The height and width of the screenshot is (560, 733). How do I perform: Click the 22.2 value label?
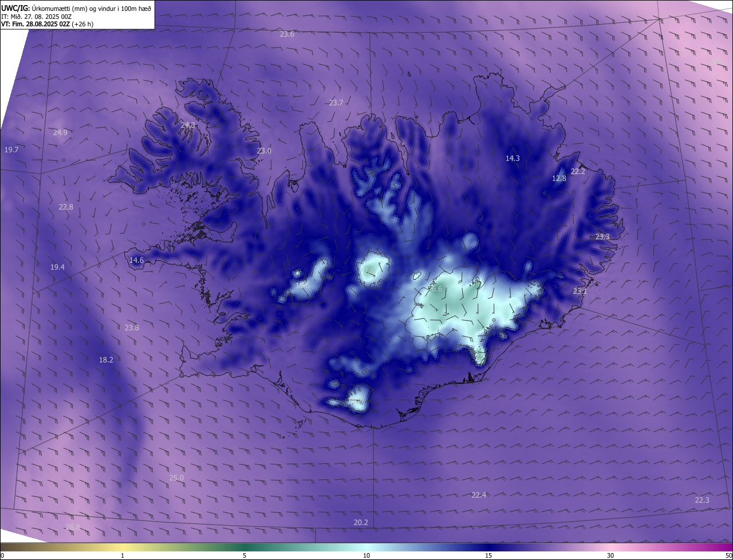tap(578, 172)
